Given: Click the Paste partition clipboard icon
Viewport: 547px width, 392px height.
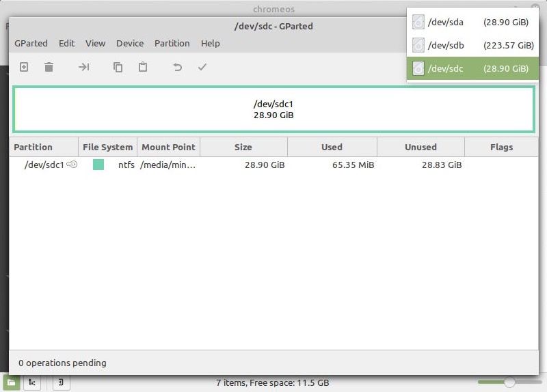Looking at the screenshot, I should (x=142, y=67).
